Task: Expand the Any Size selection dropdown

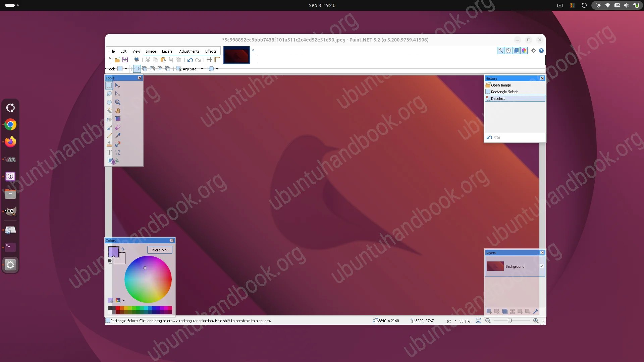Action: (x=202, y=69)
